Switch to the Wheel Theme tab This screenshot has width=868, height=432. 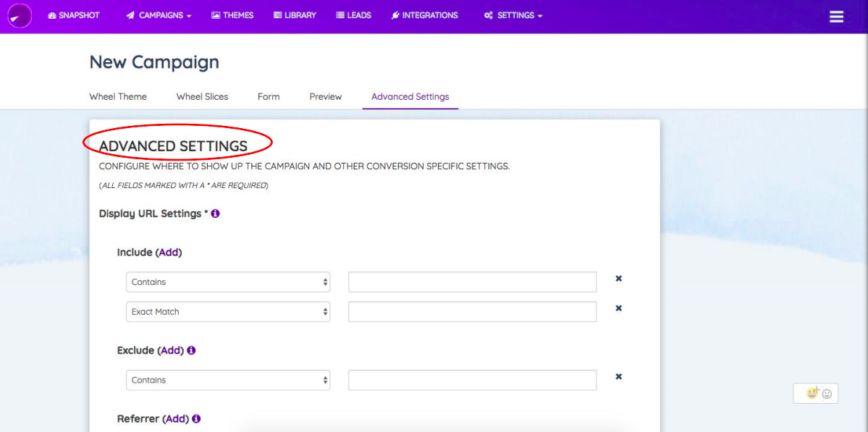118,97
